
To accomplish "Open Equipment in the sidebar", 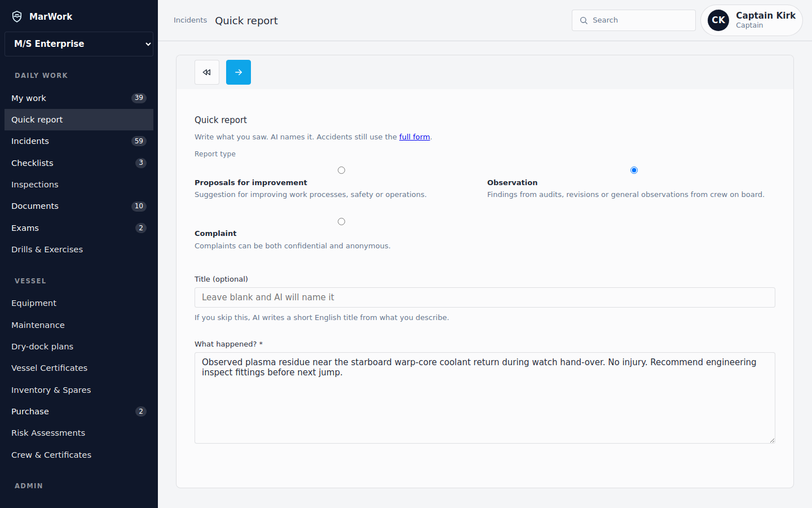I will click(79, 303).
